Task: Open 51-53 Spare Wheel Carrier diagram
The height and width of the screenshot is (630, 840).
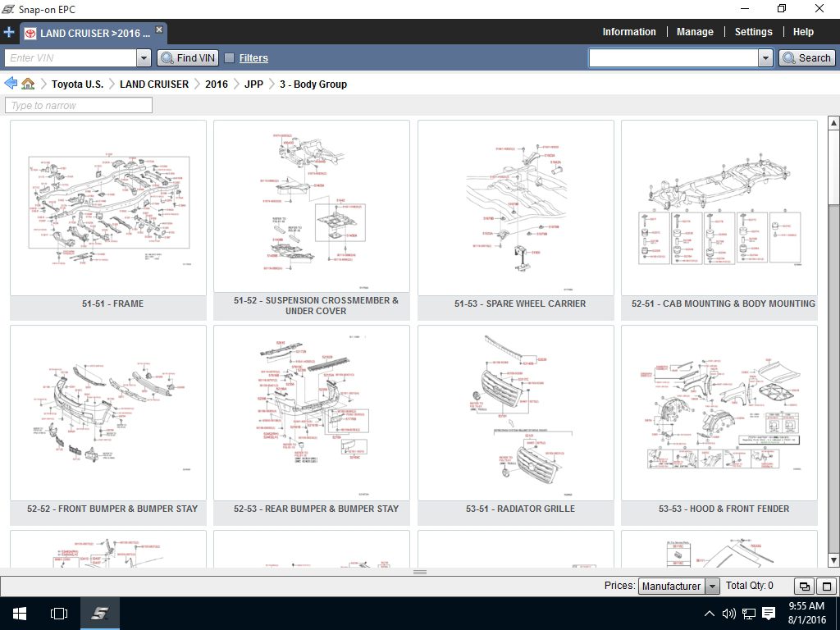Action: (x=516, y=208)
